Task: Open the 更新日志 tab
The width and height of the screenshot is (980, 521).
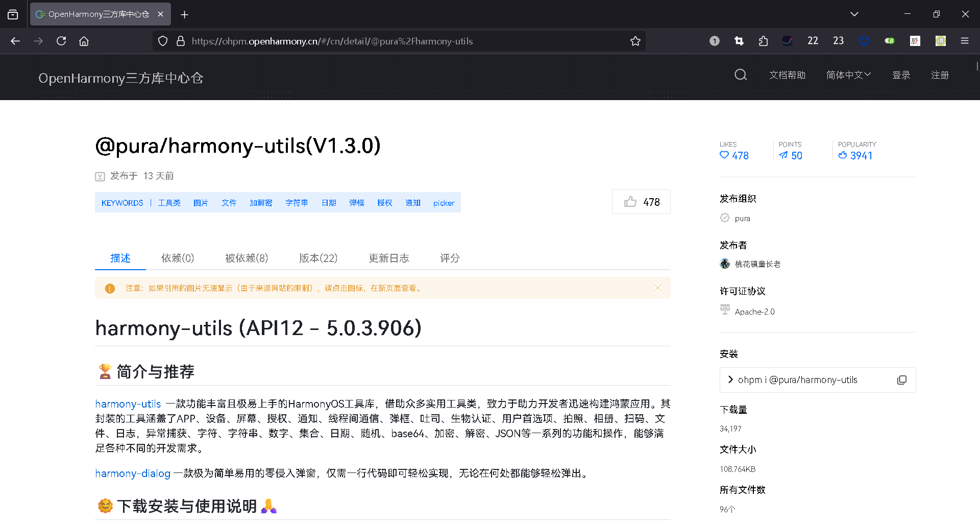Action: tap(389, 258)
